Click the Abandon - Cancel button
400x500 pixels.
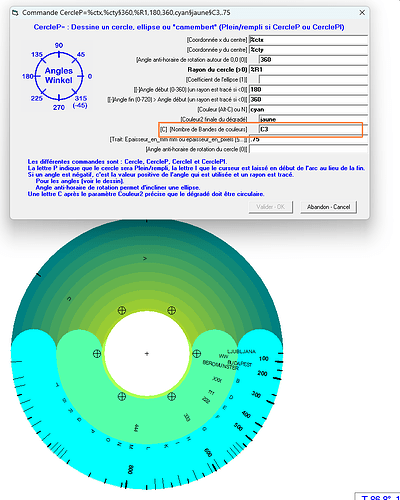click(328, 207)
